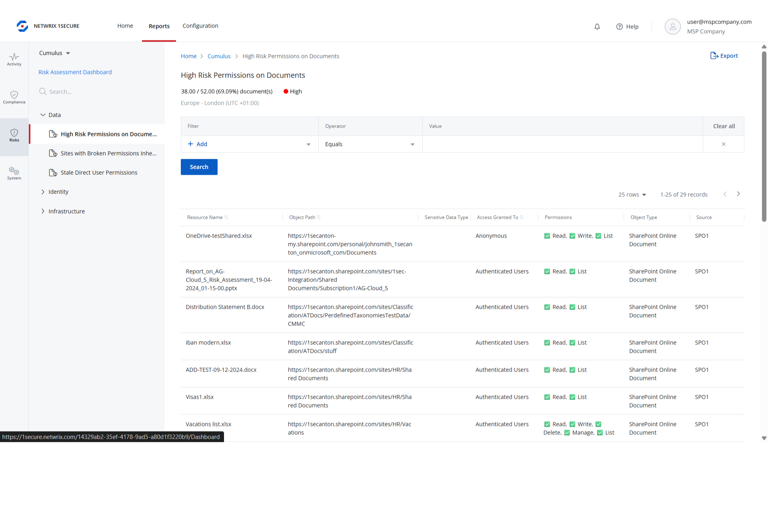
Task: Click Vacations list.xlsx resource name
Action: coord(208,424)
